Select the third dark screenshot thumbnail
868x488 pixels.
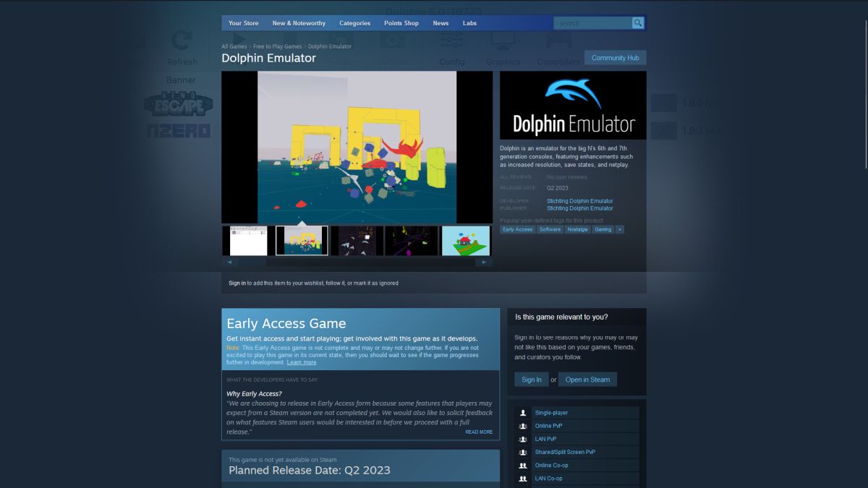pos(357,241)
